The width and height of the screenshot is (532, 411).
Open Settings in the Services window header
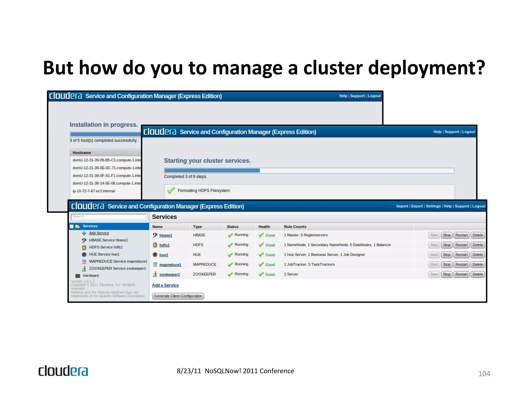(433, 206)
